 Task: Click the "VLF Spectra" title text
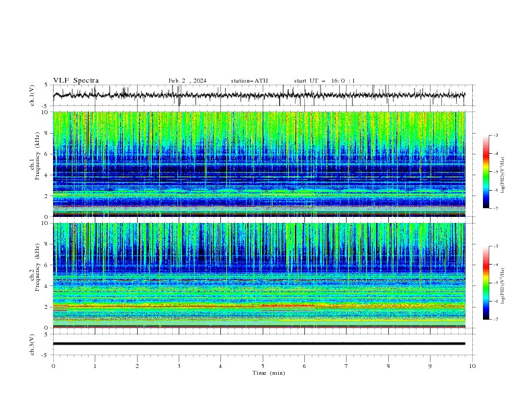76,81
